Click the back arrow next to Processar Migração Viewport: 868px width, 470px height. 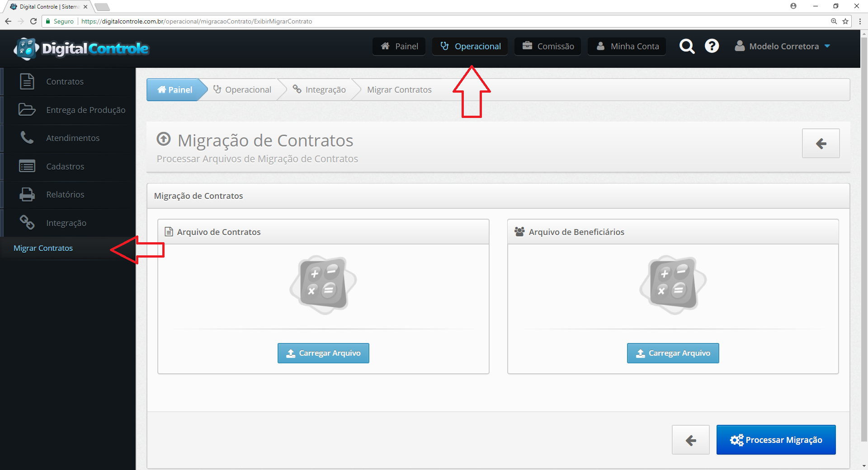click(691, 440)
